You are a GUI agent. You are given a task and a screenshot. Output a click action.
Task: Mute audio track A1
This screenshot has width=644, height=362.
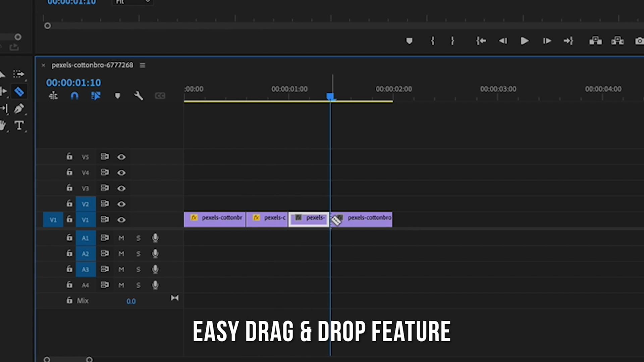[121, 238]
